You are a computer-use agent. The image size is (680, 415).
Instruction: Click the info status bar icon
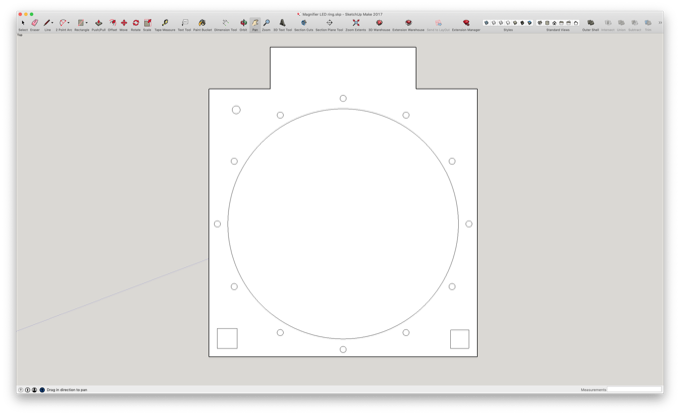coord(27,390)
